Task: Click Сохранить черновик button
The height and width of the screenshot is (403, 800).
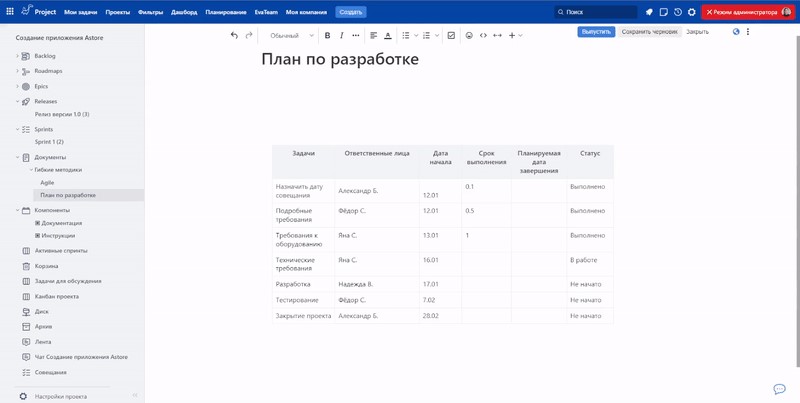Action: (x=649, y=32)
